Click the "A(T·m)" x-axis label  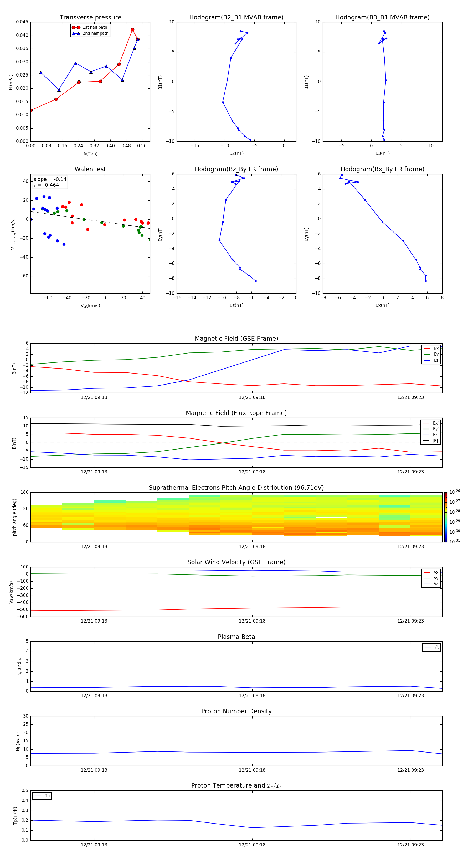(90, 154)
